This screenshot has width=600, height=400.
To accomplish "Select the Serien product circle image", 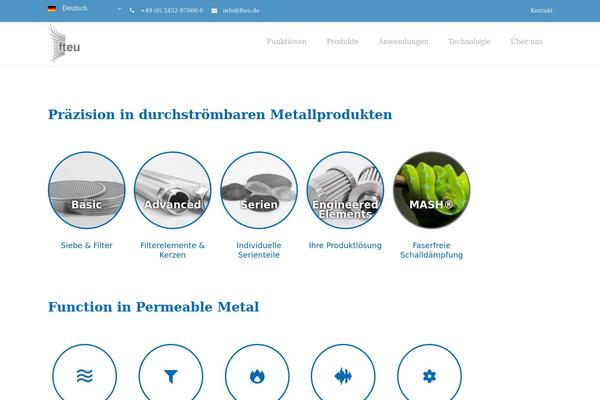I will pyautogui.click(x=259, y=190).
